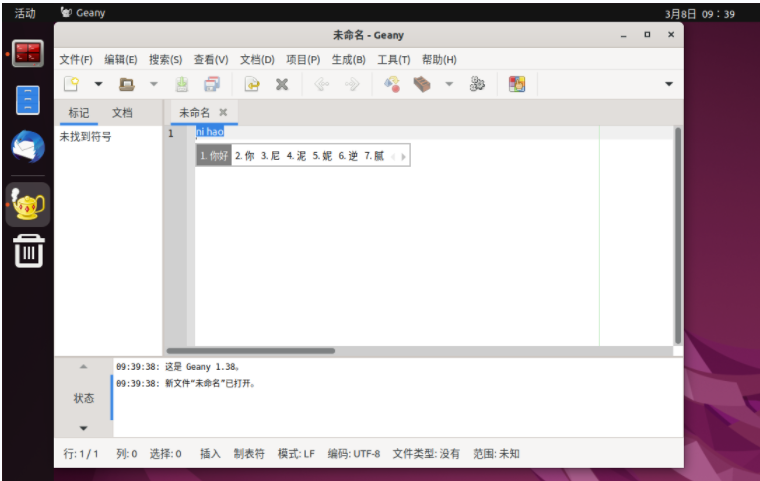Save all open files icon
Image resolution: width=760 pixels, height=481 pixels.
(x=212, y=84)
